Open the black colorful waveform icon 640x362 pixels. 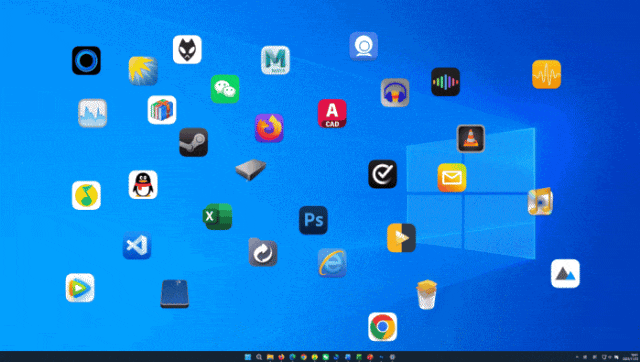(x=445, y=82)
